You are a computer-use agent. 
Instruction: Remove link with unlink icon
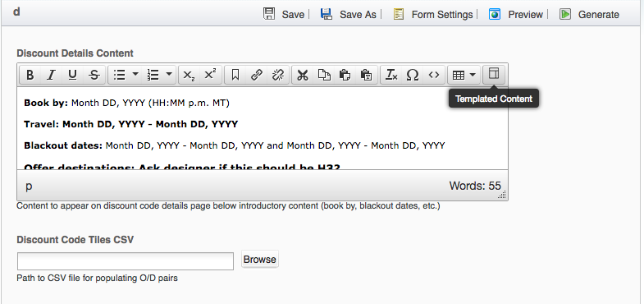point(278,75)
